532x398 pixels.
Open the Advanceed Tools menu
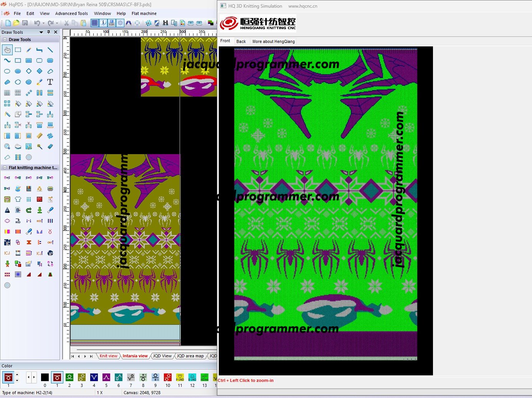pyautogui.click(x=71, y=13)
